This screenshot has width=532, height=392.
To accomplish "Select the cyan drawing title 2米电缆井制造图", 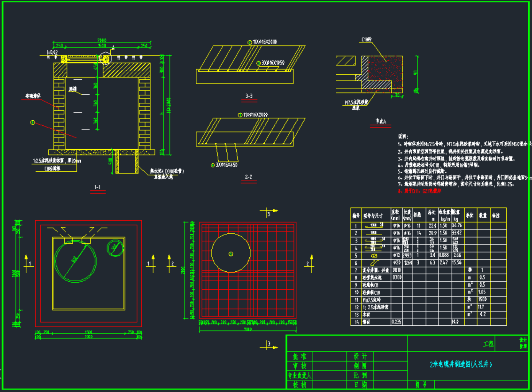I will 461,364.
